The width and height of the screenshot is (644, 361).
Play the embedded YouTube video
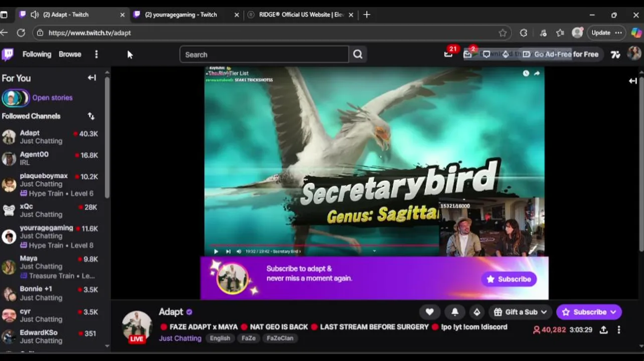click(x=216, y=251)
